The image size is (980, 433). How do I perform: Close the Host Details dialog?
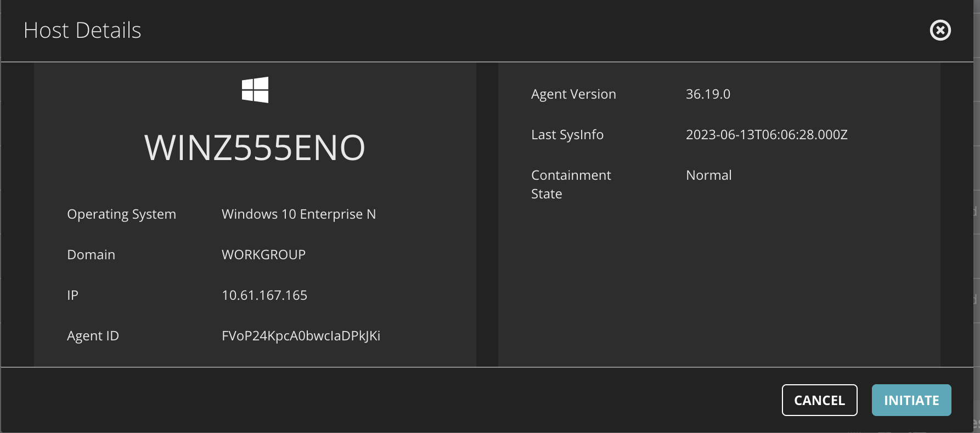940,30
